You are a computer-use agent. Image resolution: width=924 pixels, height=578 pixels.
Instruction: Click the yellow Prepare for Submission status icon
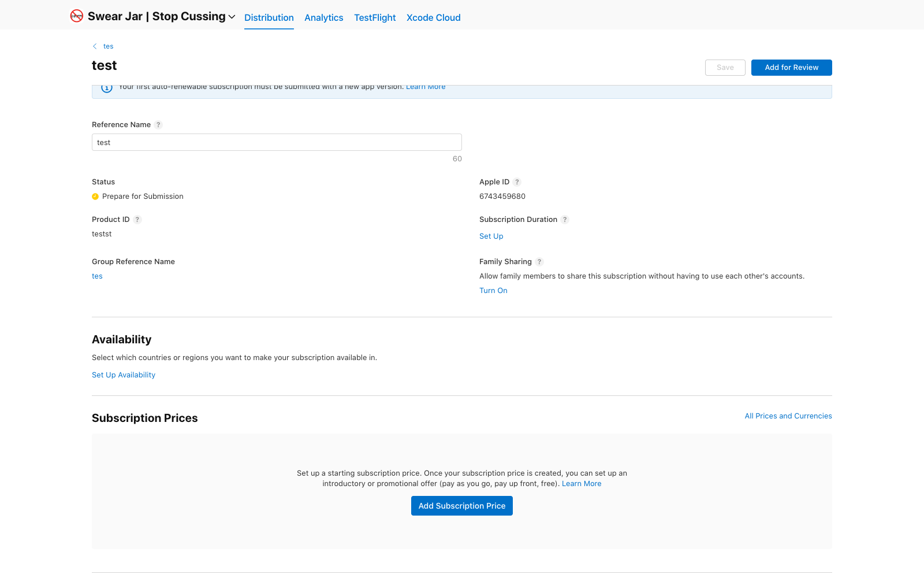tap(95, 197)
